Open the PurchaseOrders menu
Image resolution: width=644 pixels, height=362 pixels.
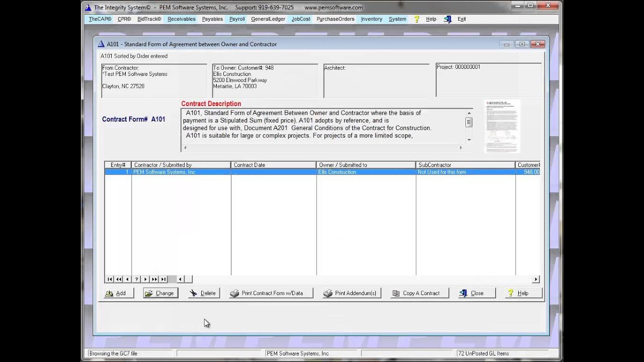tap(336, 19)
